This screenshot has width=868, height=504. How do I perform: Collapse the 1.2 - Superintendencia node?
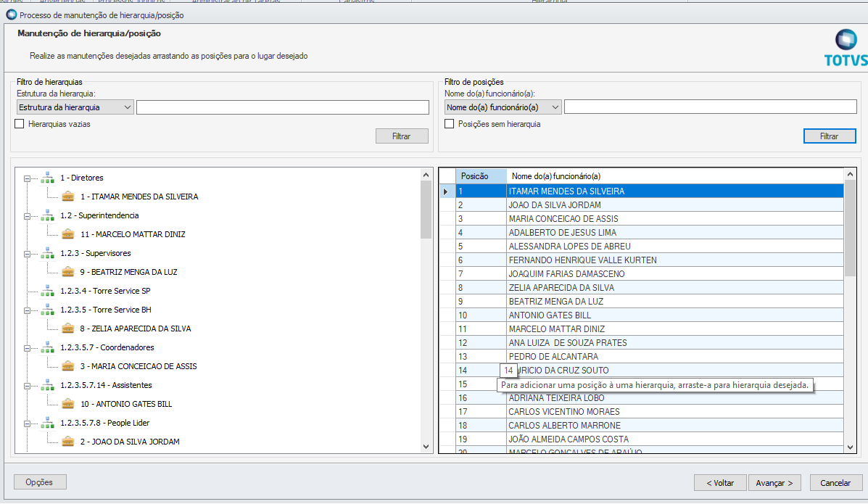[27, 216]
